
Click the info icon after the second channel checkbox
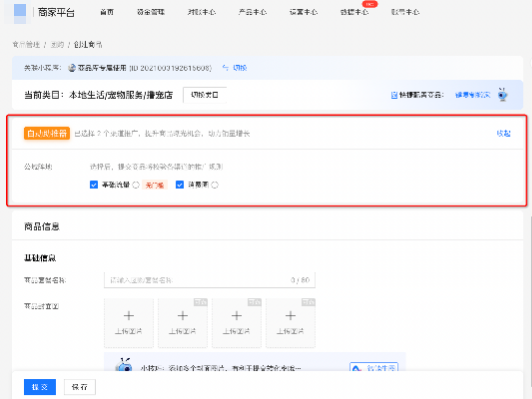pyautogui.click(x=215, y=185)
